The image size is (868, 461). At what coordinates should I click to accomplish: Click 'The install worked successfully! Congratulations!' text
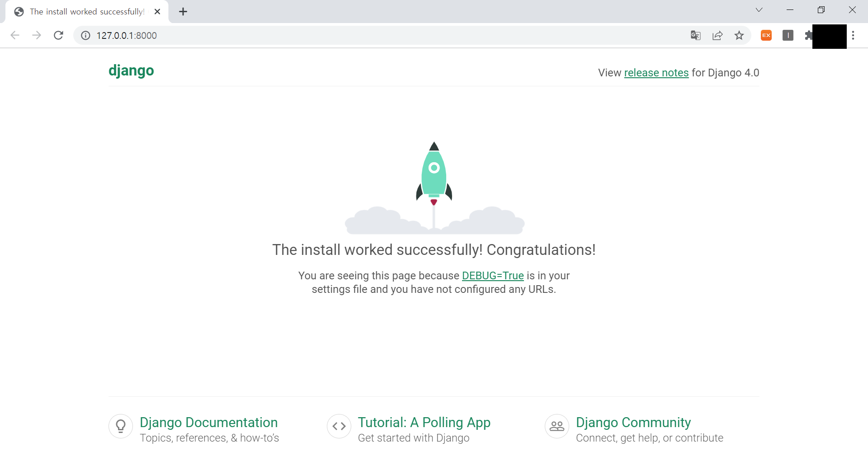[434, 250]
